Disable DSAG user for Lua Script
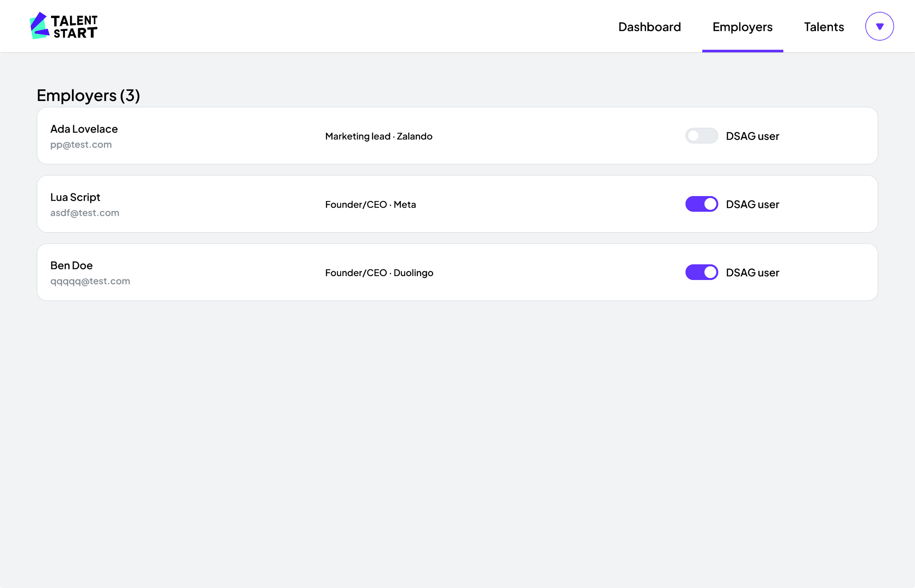This screenshot has height=588, width=915. [x=701, y=204]
